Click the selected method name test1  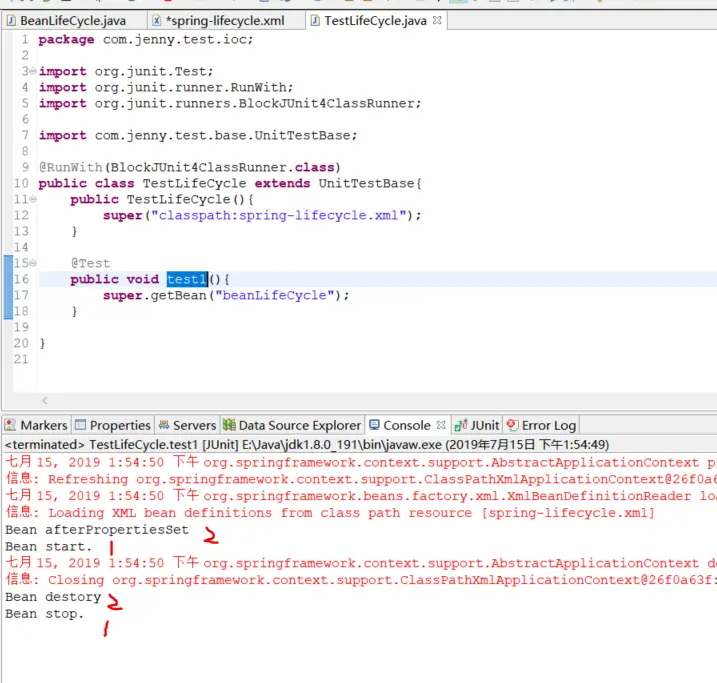187,279
